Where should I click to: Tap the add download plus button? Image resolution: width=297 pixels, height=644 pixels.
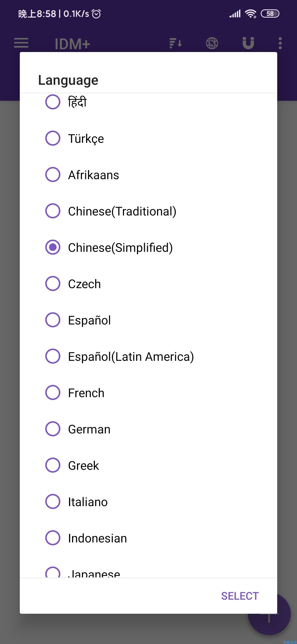pos(269,614)
